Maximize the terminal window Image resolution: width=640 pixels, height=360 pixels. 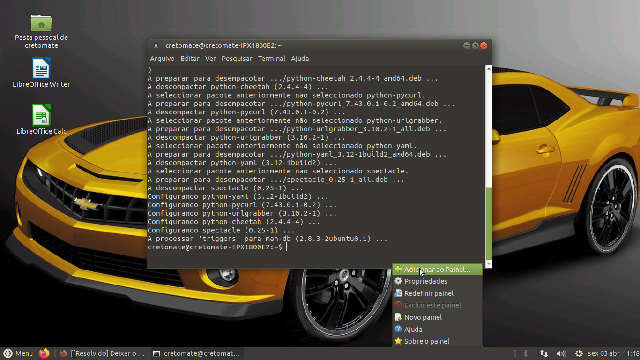(475, 45)
